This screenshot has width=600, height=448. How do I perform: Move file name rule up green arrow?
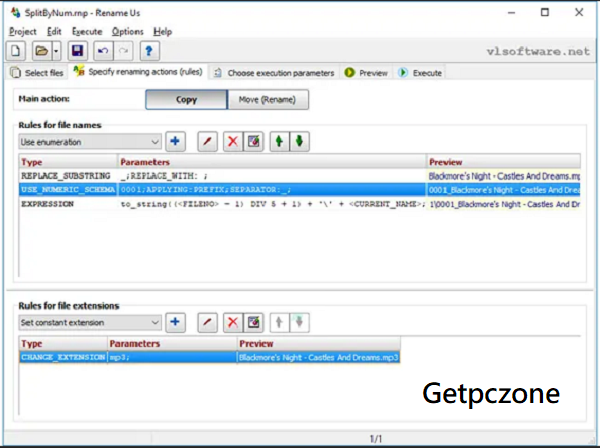[x=279, y=142]
